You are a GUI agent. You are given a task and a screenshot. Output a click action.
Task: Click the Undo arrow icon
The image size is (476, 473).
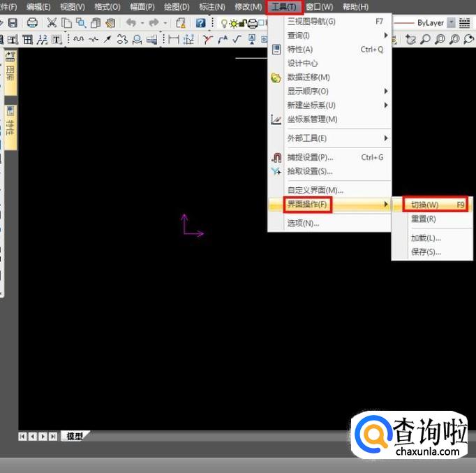(131, 23)
